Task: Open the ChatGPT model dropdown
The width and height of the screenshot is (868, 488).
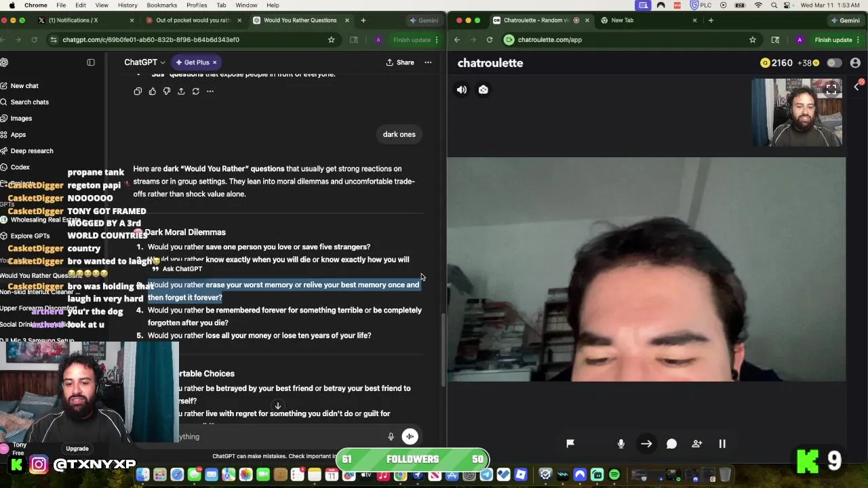Action: coord(144,62)
